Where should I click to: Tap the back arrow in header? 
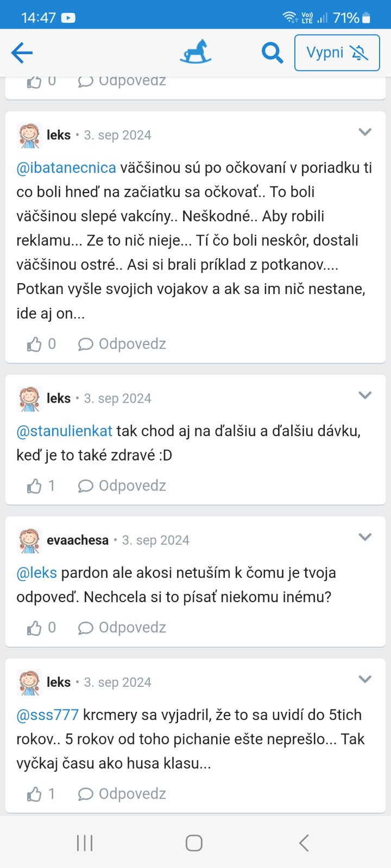click(x=22, y=53)
